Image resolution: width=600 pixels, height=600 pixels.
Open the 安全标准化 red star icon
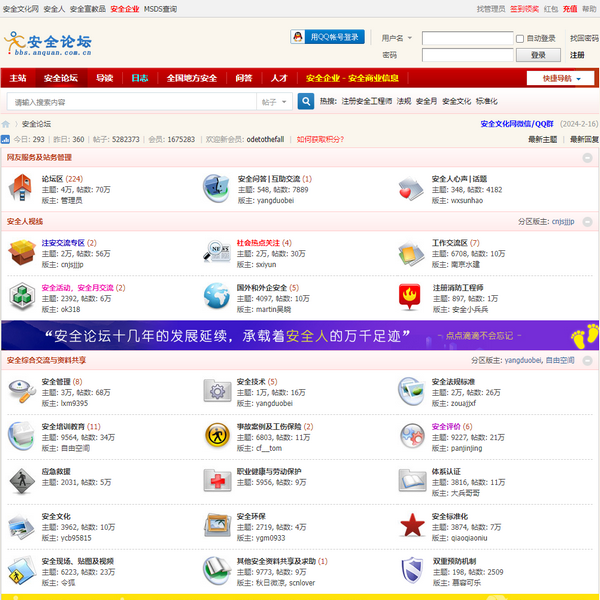[x=412, y=524]
